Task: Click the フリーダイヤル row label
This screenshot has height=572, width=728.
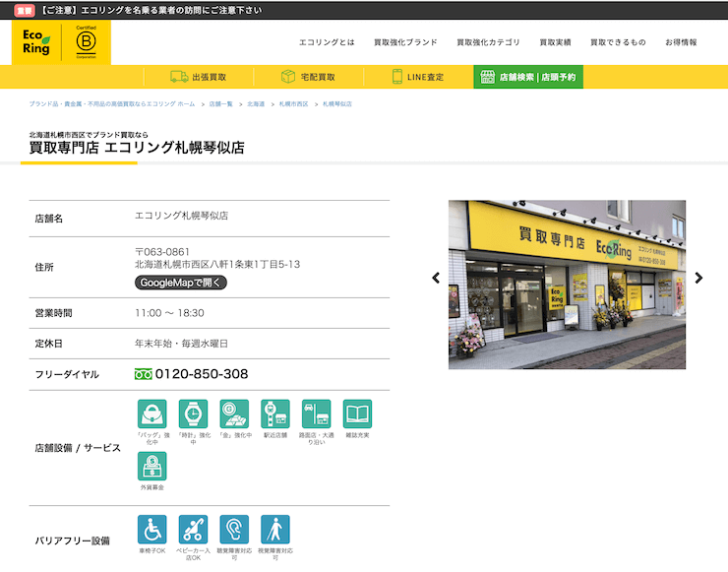Action: [67, 374]
